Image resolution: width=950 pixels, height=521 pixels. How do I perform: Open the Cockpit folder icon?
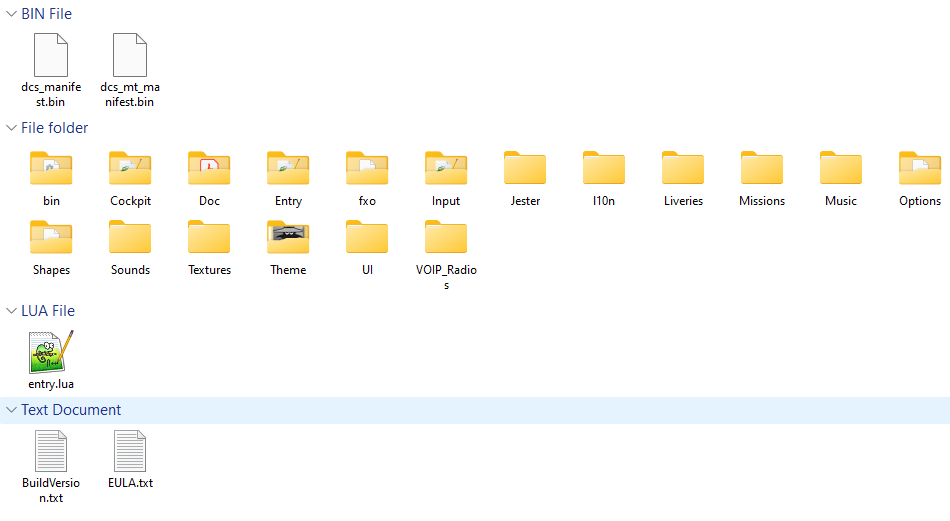130,168
